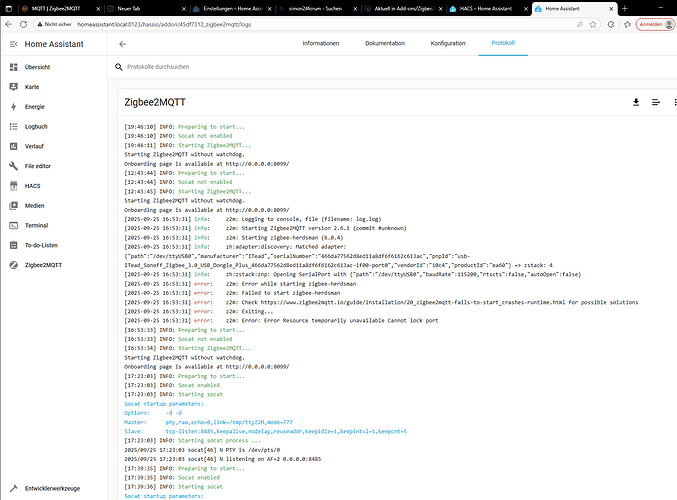Open Medien browser in sidebar

coord(35,206)
